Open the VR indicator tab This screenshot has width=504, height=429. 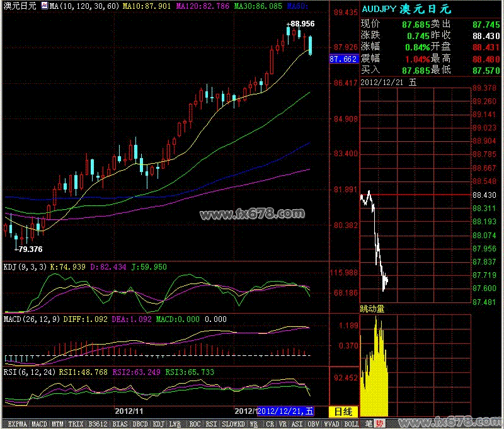[283, 424]
